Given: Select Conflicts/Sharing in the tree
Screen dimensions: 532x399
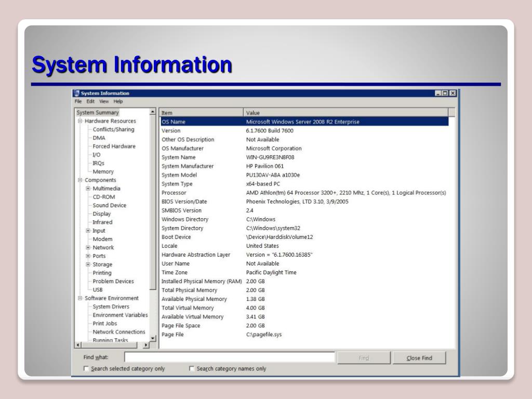Looking at the screenshot, I should (x=114, y=129).
